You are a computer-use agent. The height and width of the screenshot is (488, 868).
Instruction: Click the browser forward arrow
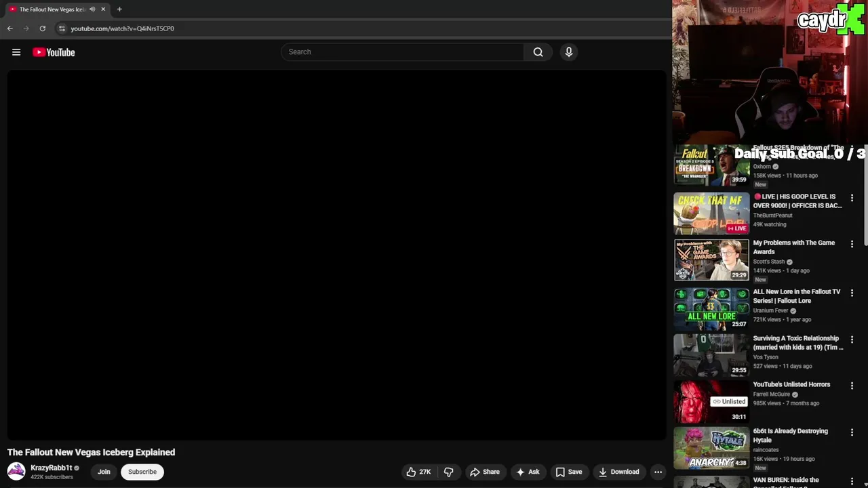[x=26, y=28]
